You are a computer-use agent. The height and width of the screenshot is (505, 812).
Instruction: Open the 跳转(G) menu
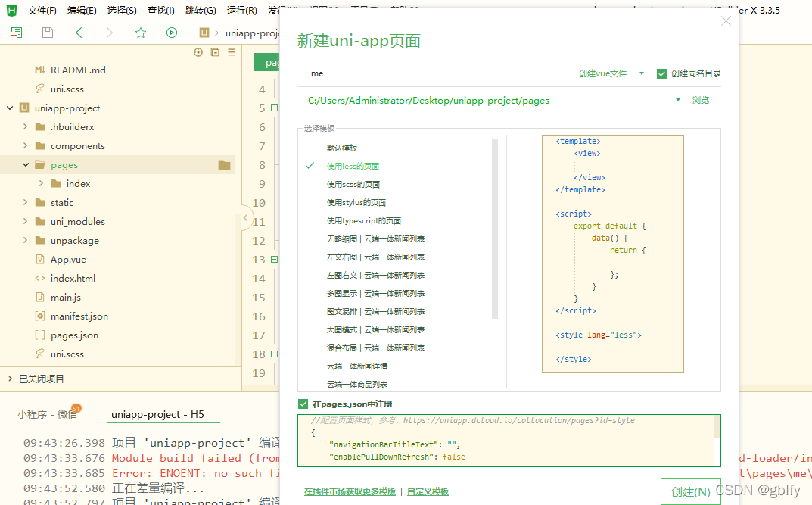tap(201, 11)
